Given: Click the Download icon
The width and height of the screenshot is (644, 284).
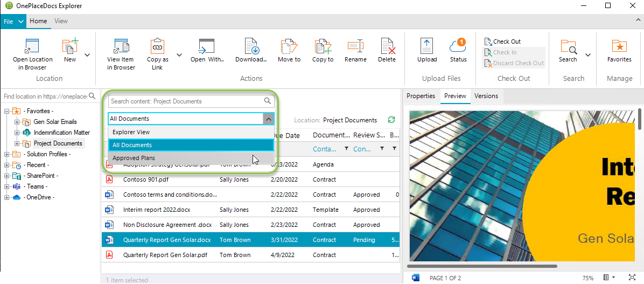Looking at the screenshot, I should [x=251, y=46].
